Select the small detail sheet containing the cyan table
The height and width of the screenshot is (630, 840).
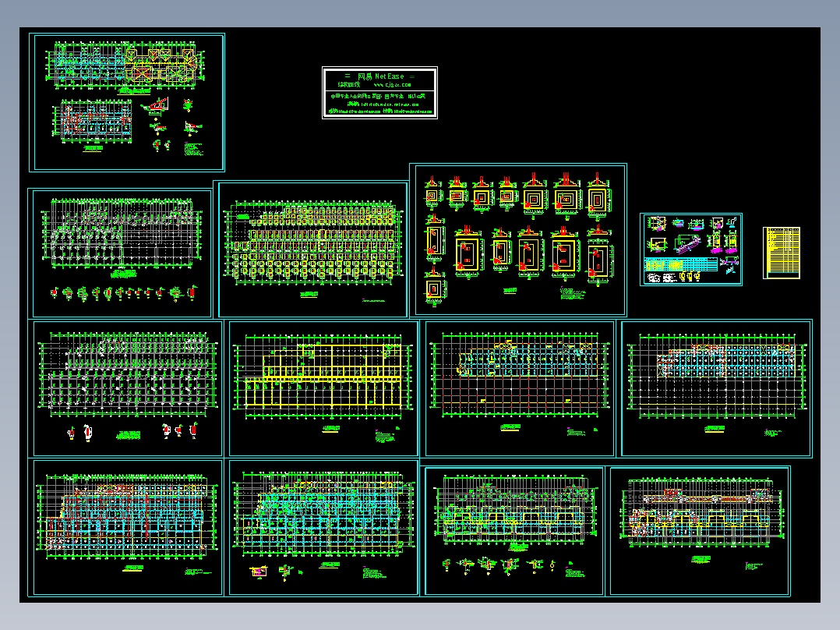pos(691,250)
